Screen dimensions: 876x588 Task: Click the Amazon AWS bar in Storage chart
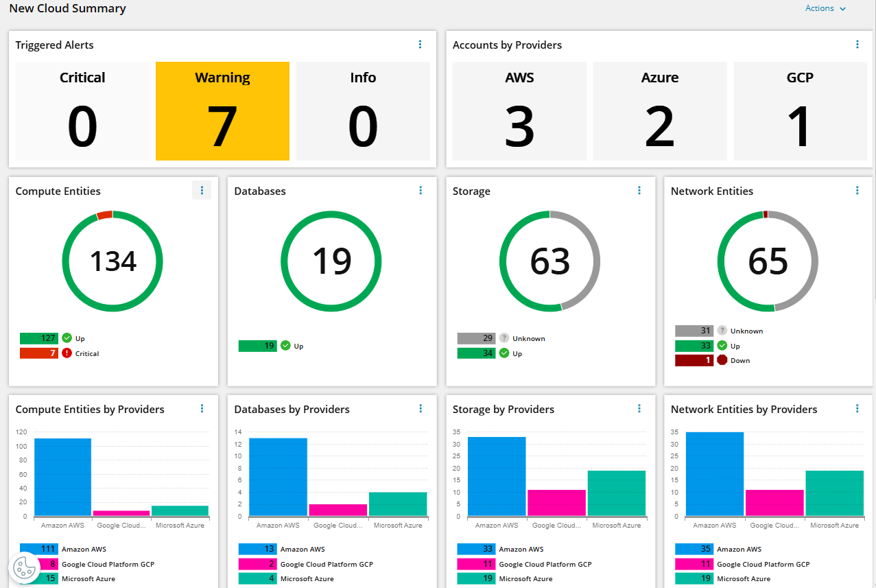coord(497,476)
